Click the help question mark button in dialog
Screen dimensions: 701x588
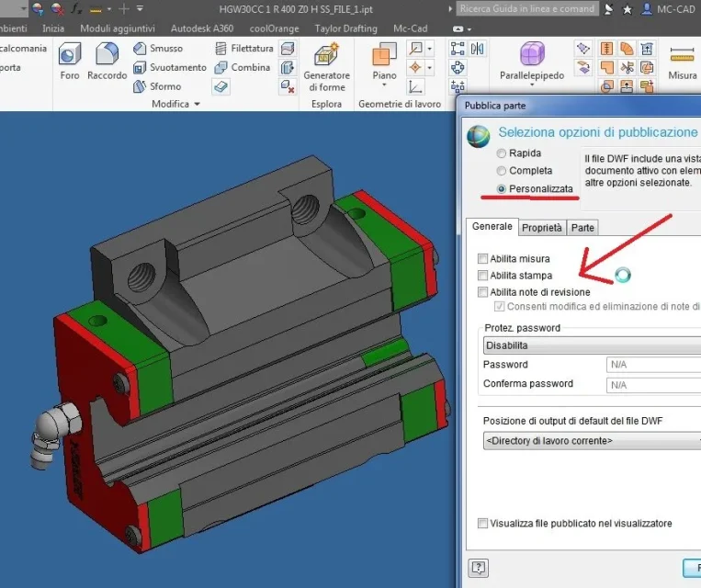479,568
